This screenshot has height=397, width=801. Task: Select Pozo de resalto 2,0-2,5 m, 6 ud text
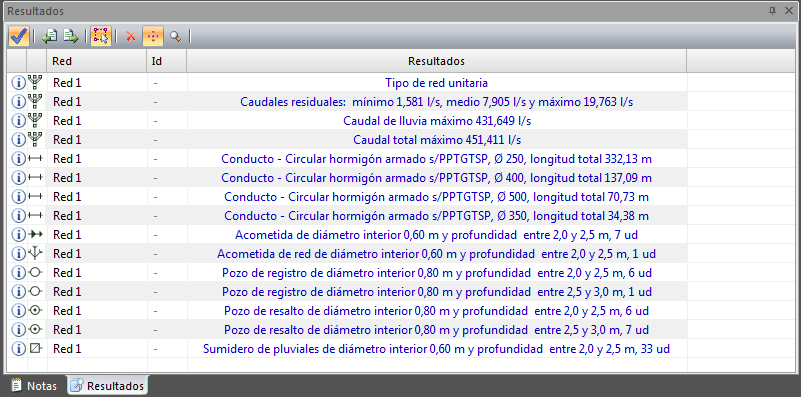[436, 311]
